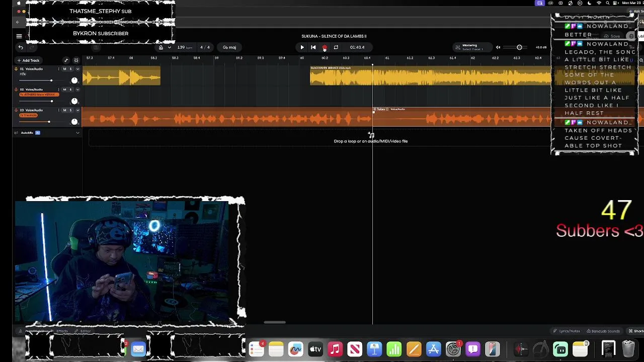Image resolution: width=644 pixels, height=362 pixels.
Task: Click the 01:43.4 time display
Action: tap(357, 47)
